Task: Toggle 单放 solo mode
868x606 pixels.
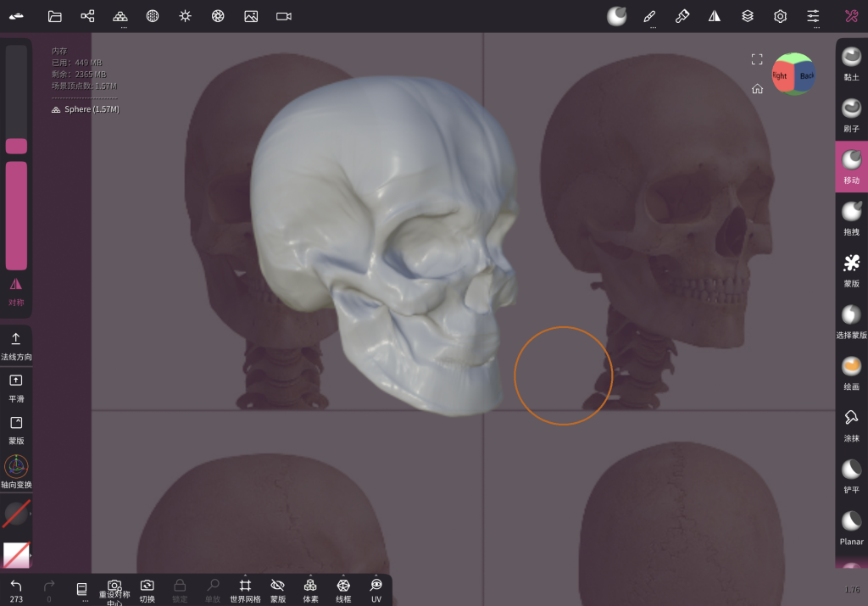Action: tap(213, 591)
